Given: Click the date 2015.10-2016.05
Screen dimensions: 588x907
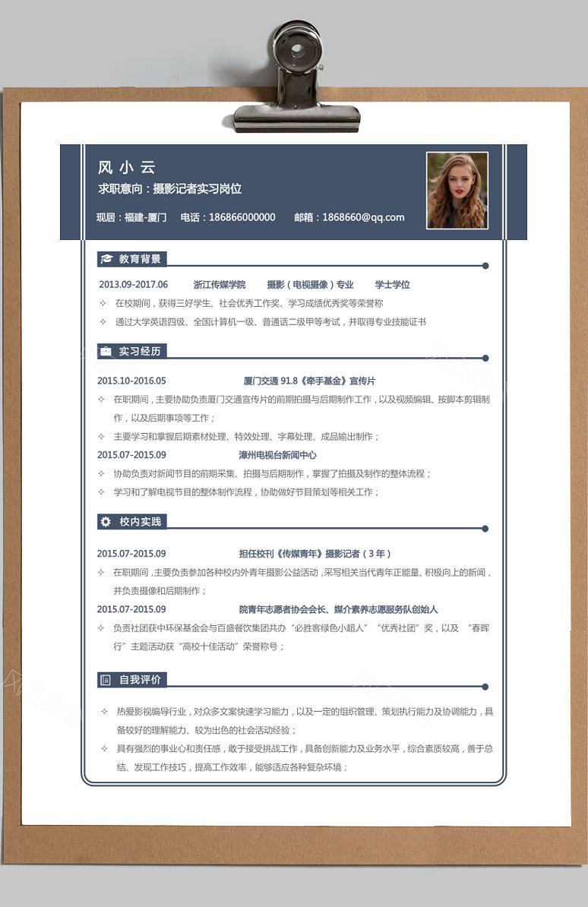Looking at the screenshot, I should (131, 381).
